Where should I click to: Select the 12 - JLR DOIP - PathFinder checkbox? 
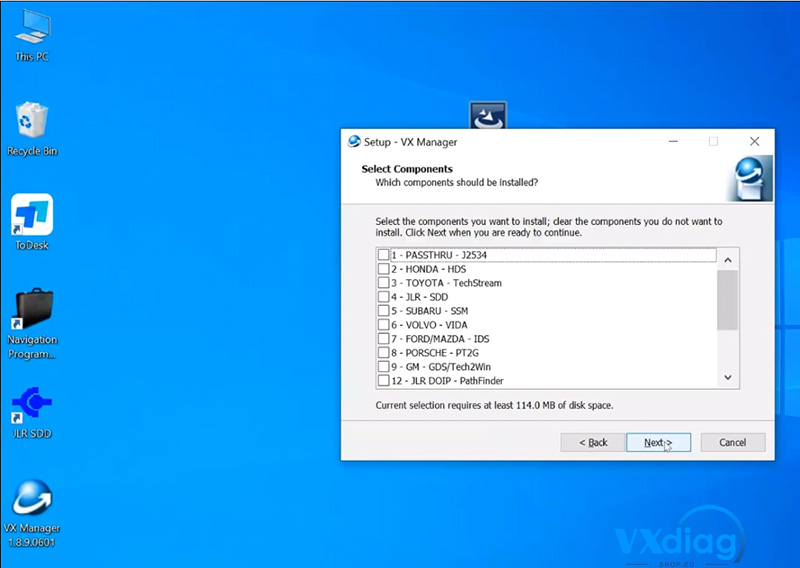pos(383,380)
